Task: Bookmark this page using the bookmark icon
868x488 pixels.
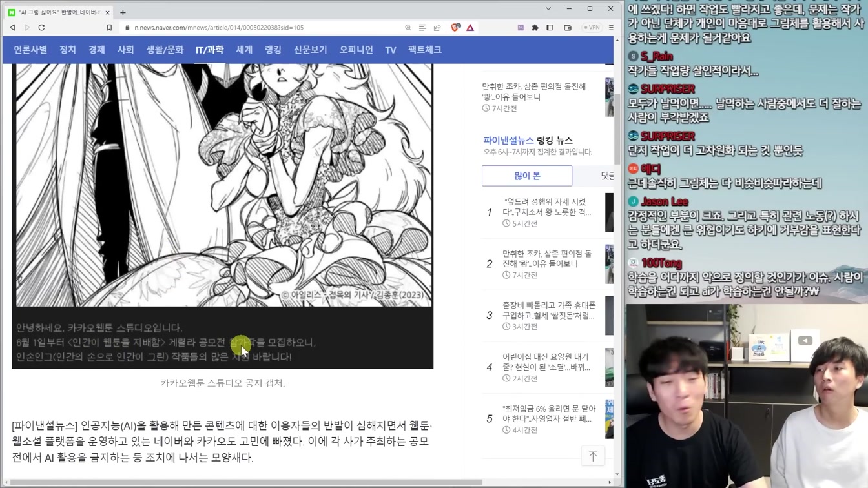Action: tap(109, 28)
